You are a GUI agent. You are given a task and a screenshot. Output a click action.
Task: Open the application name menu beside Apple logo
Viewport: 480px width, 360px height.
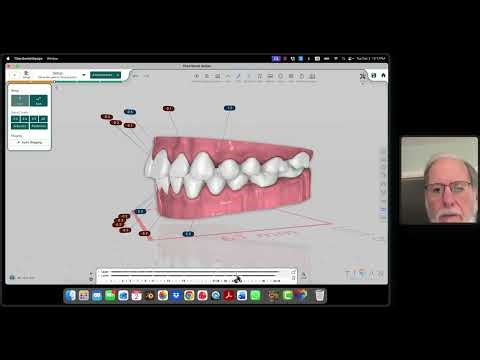(x=28, y=59)
